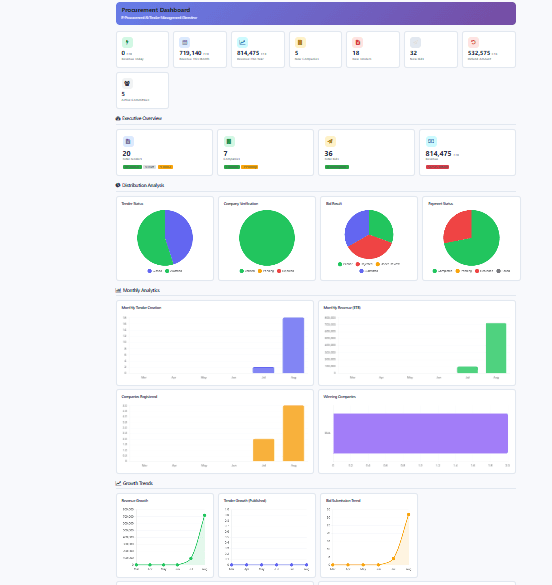Toggle the green legend item in Company Verification
The height and width of the screenshot is (585, 552).
click(x=247, y=271)
